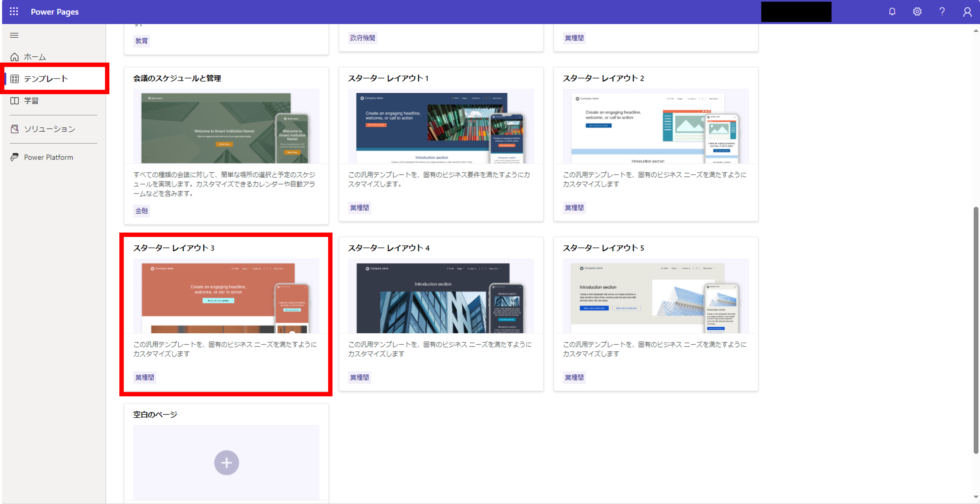
Task: Click the 会議のスケジュールと管理 title
Action: click(x=177, y=78)
